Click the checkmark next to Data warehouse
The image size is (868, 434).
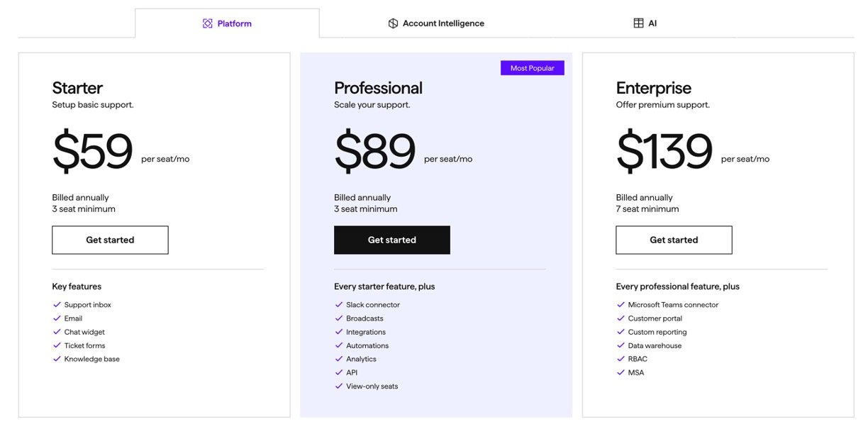(x=621, y=345)
